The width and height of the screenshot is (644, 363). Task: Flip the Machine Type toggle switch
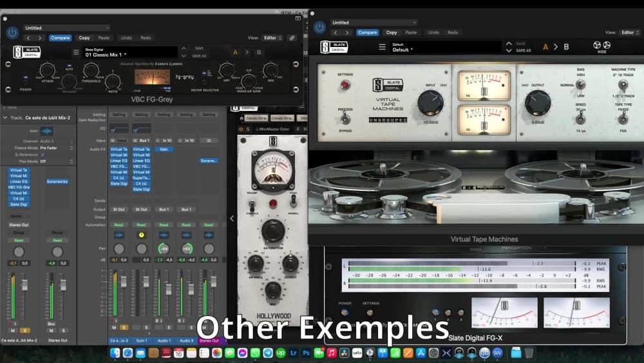(x=623, y=85)
